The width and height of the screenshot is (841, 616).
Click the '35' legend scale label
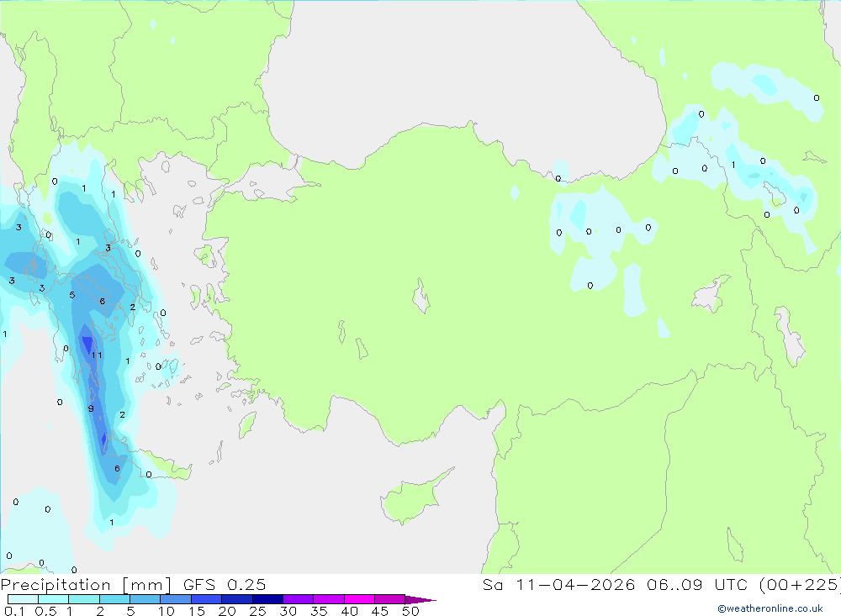coord(319,611)
